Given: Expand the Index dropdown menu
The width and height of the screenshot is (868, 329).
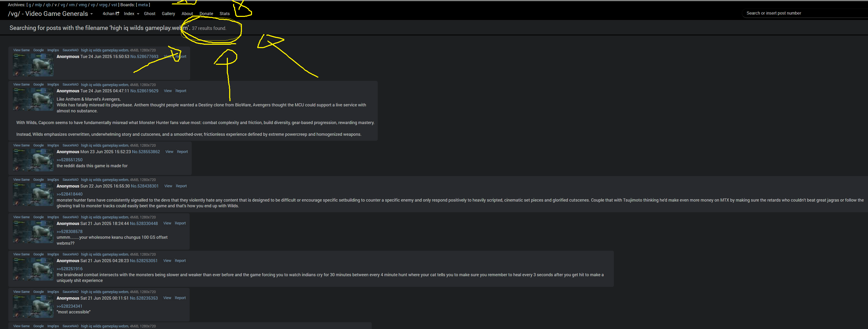Looking at the screenshot, I should (131, 14).
